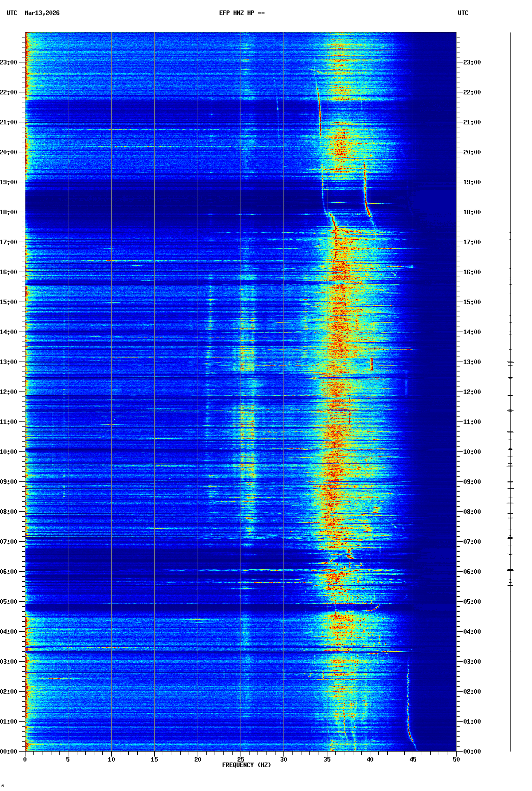Click the Mar13,2026 date label
The image size is (532, 791).
click(42, 13)
